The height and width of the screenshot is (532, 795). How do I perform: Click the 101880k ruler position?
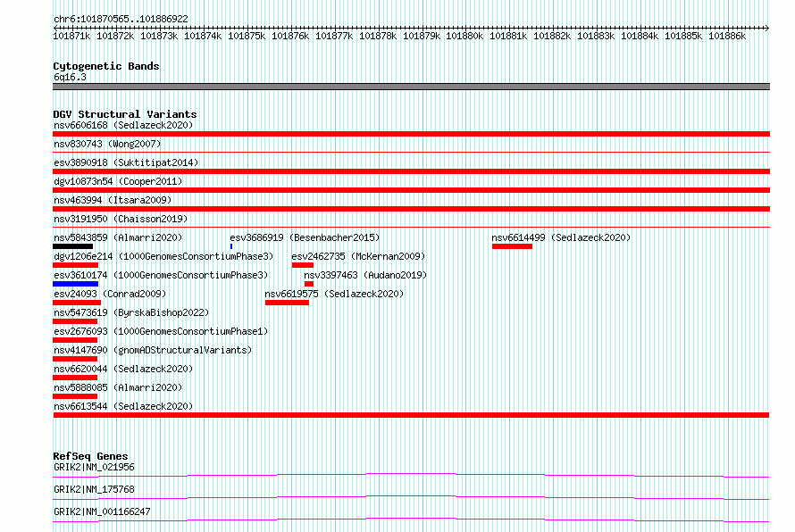pyautogui.click(x=464, y=36)
